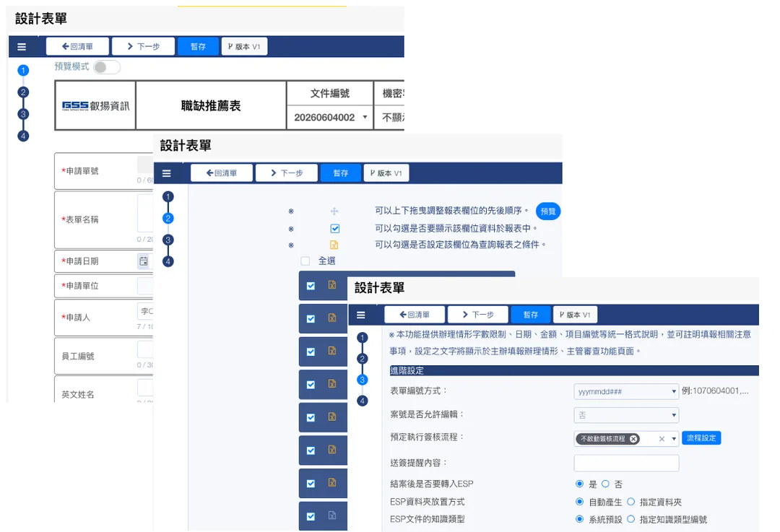This screenshot has height=532, width=780.
Task: Remove 不啟動簽核流程 tag with x icon
Action: [633, 439]
